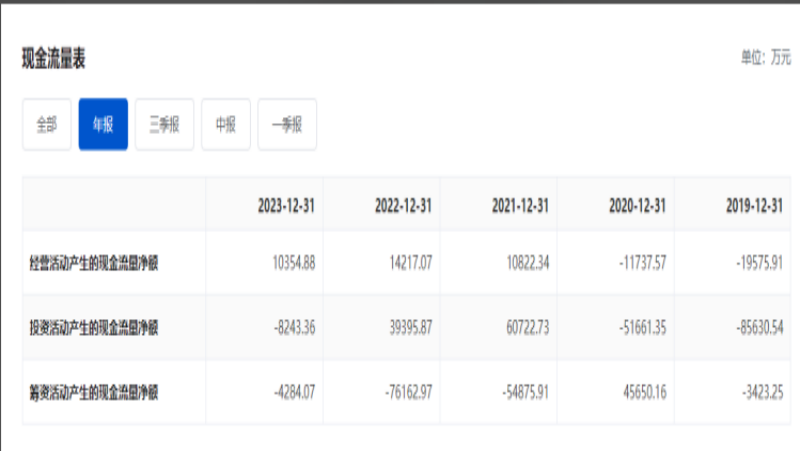Select the 全部 tab
Screen dimensions: 800x451
pos(47,125)
